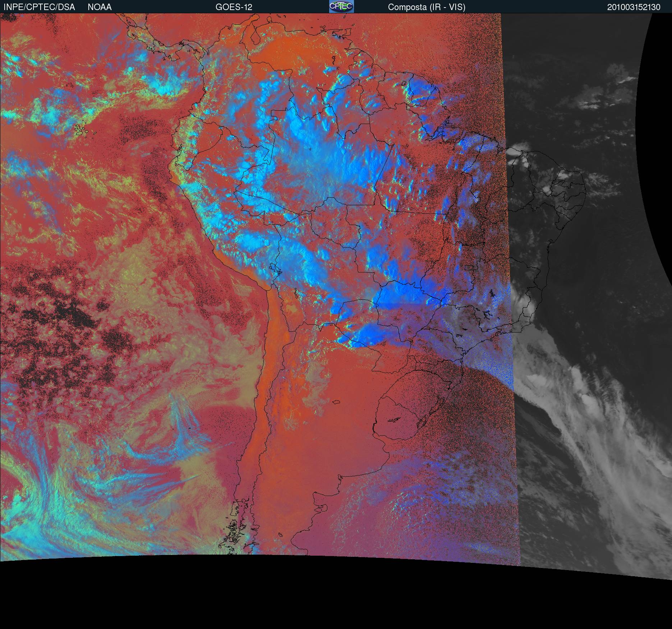Click the NOAA label
Viewport: 672px width, 629px height.
[100, 7]
